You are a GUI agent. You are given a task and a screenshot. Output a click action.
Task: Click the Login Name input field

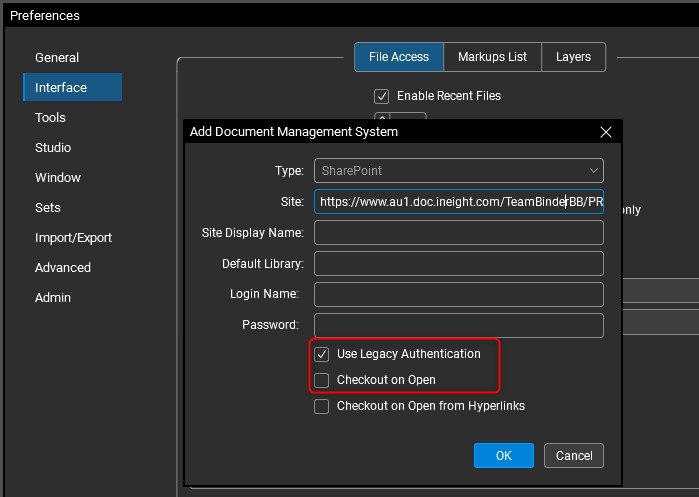pyautogui.click(x=459, y=294)
